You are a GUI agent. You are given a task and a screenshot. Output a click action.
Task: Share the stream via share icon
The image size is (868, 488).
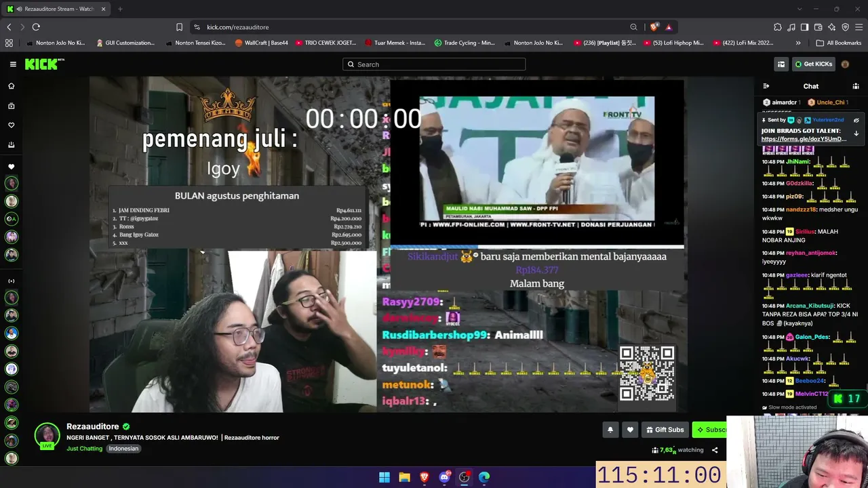[715, 450]
